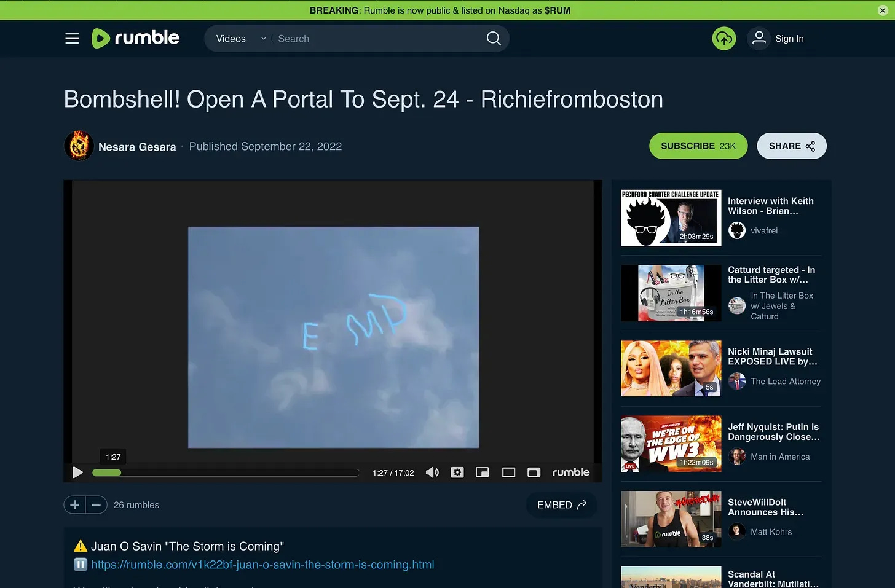Screen dimensions: 895x588
Task: Open Man in America channel avatar
Action: 737,457
